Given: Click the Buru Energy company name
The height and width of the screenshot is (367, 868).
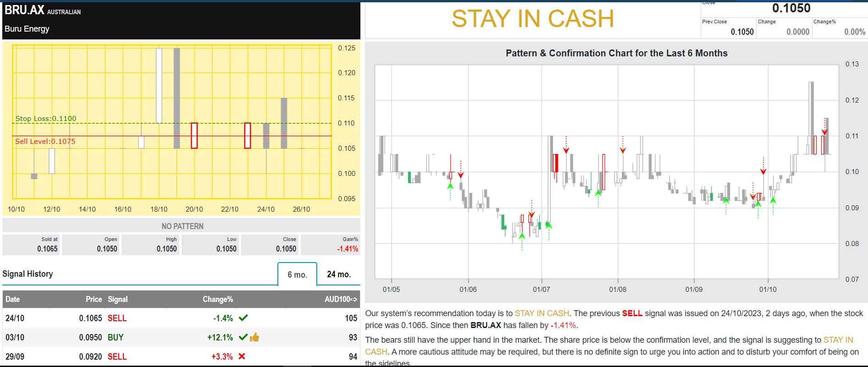Looking at the screenshot, I should 27,29.
